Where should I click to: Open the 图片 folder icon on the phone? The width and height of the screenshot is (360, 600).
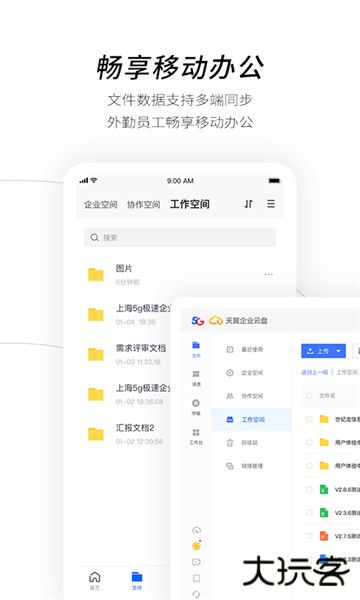(96, 274)
